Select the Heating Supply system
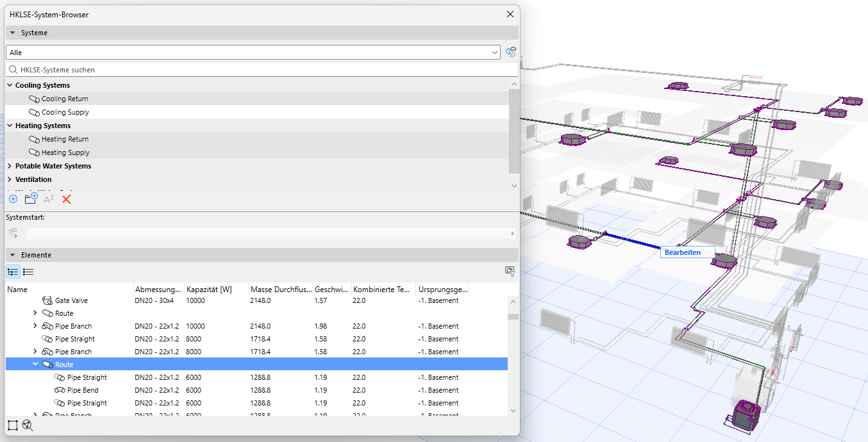Image resolution: width=868 pixels, height=442 pixels. [x=257, y=152]
